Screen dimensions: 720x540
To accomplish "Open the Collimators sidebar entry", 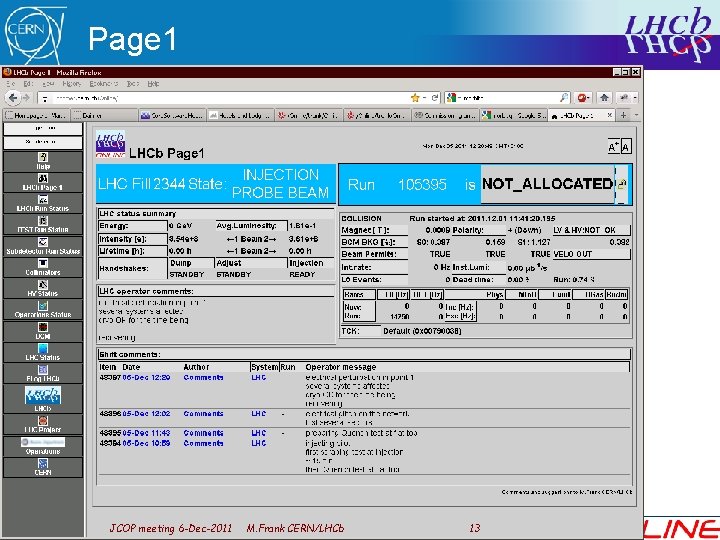I will 43,267.
